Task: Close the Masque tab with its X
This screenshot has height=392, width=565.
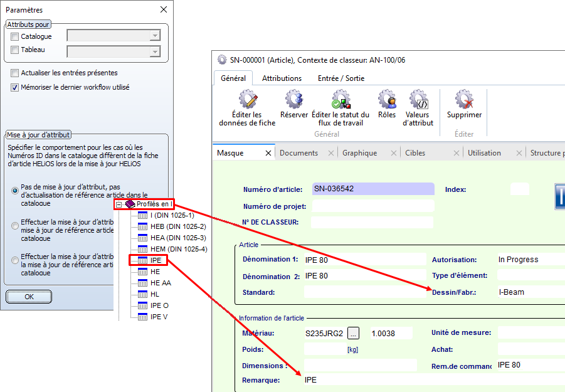Action: (x=268, y=153)
